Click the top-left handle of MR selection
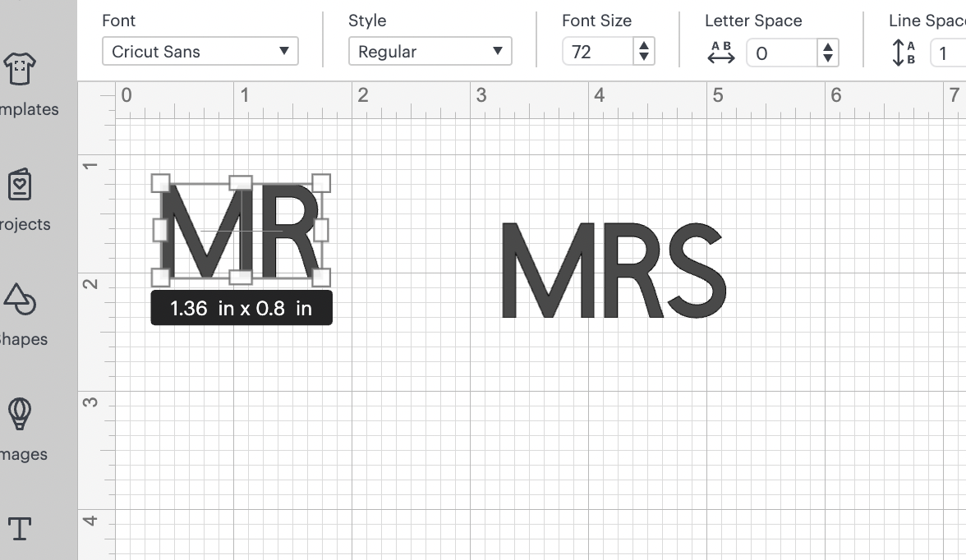The height and width of the screenshot is (560, 966). tap(160, 183)
